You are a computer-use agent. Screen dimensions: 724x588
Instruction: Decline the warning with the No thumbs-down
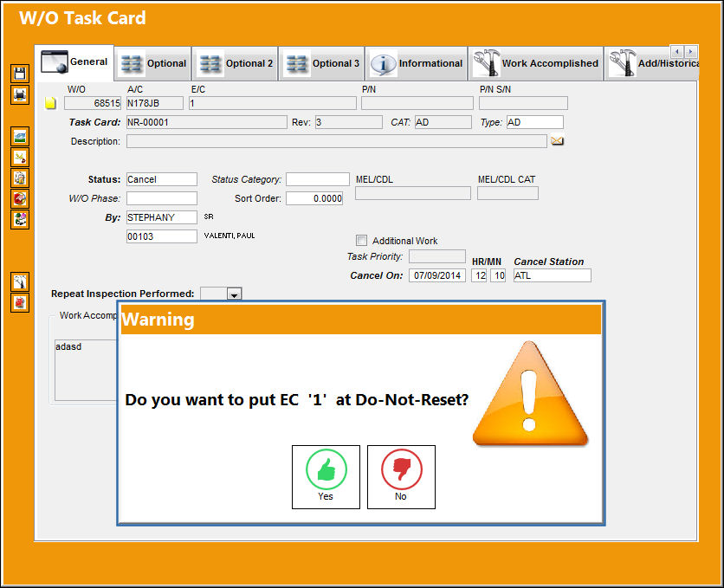point(401,477)
